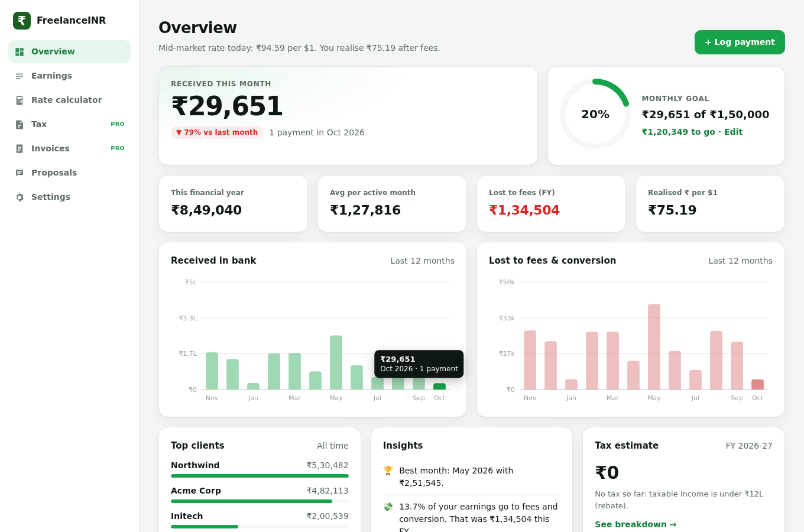Image resolution: width=804 pixels, height=532 pixels.
Task: Click the FY 2026-27 label on Tax estimate
Action: coord(749,446)
